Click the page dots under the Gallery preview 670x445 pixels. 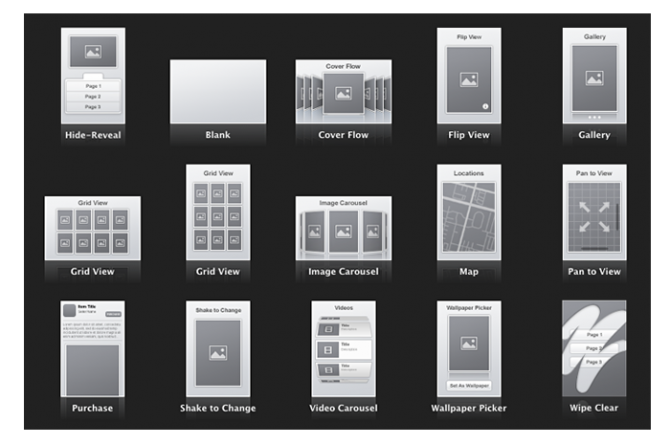(594, 117)
